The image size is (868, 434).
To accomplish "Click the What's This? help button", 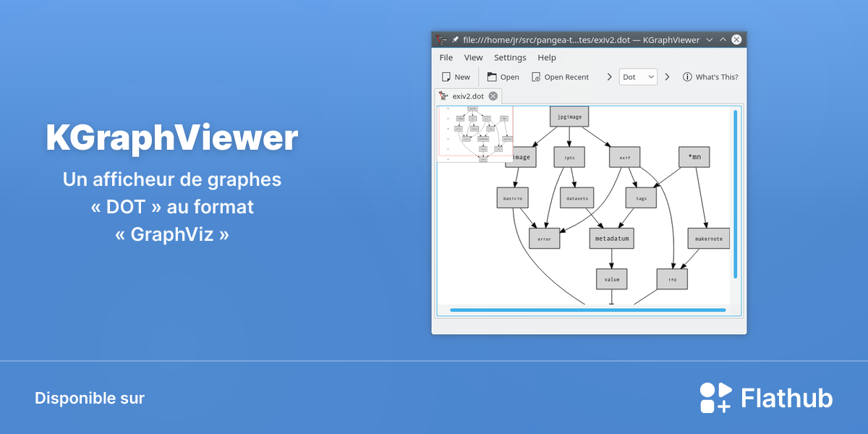I will tap(710, 77).
